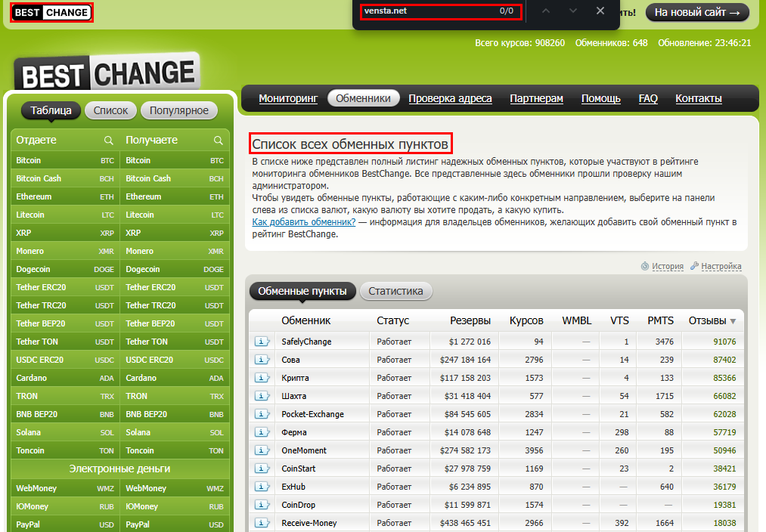Open the Статистика tab

coord(395,291)
